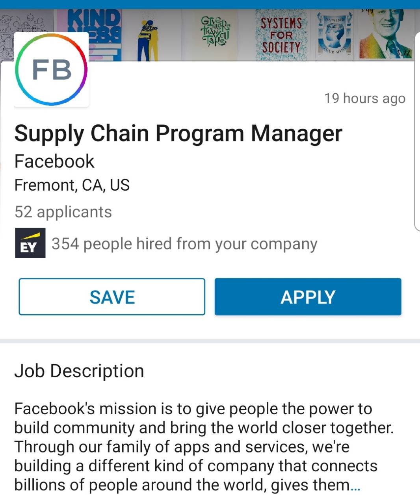The height and width of the screenshot is (504, 420).
Task: Save this job posting
Action: 112,297
